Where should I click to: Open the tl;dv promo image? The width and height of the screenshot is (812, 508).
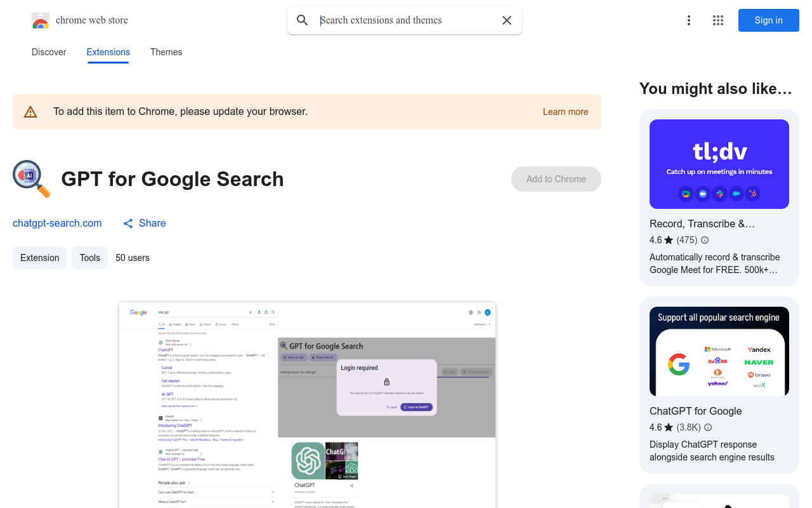[719, 164]
